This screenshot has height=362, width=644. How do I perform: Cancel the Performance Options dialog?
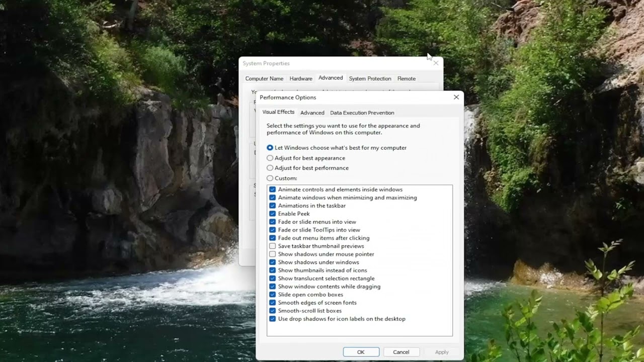point(401,352)
